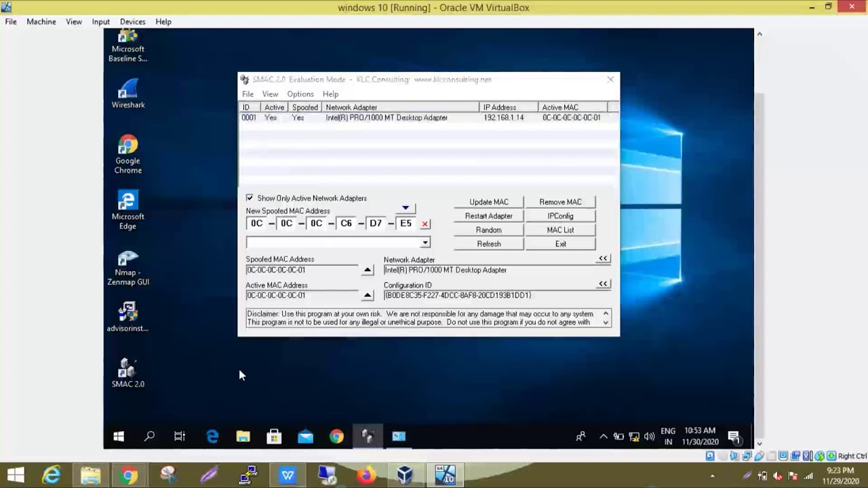Image resolution: width=868 pixels, height=488 pixels.
Task: Click the Restart Adapter button
Action: (x=489, y=216)
